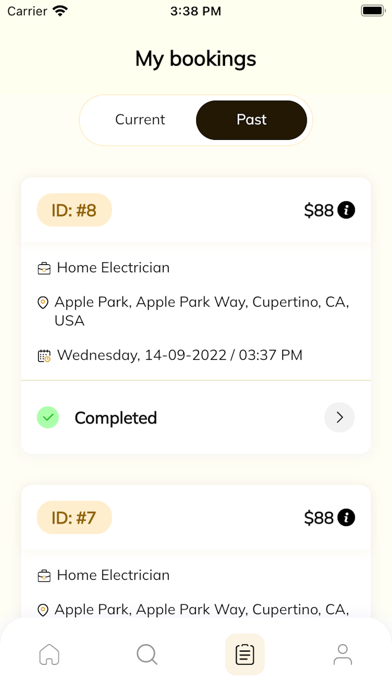Tap the Apple Park address in booking #8
Viewport: 392px width, 696px height.
point(202,311)
